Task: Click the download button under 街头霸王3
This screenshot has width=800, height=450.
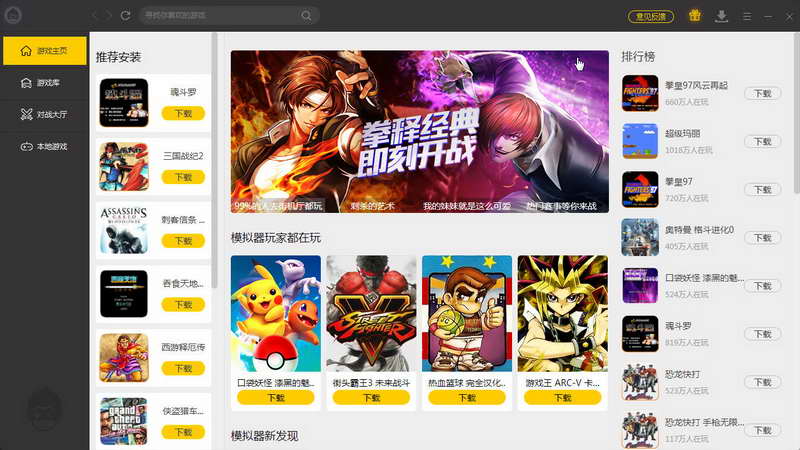Action: click(x=371, y=397)
